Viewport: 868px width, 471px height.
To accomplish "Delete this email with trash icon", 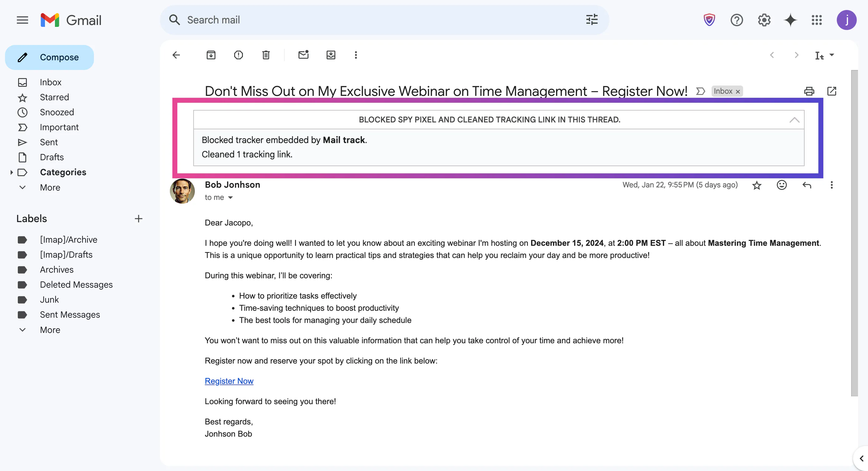I will pyautogui.click(x=266, y=55).
